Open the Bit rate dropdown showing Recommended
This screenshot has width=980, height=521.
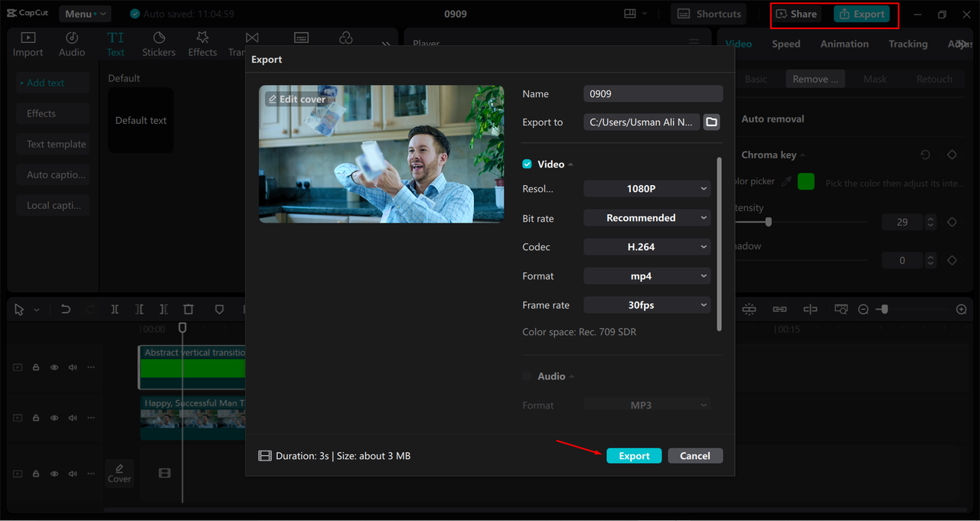(647, 218)
